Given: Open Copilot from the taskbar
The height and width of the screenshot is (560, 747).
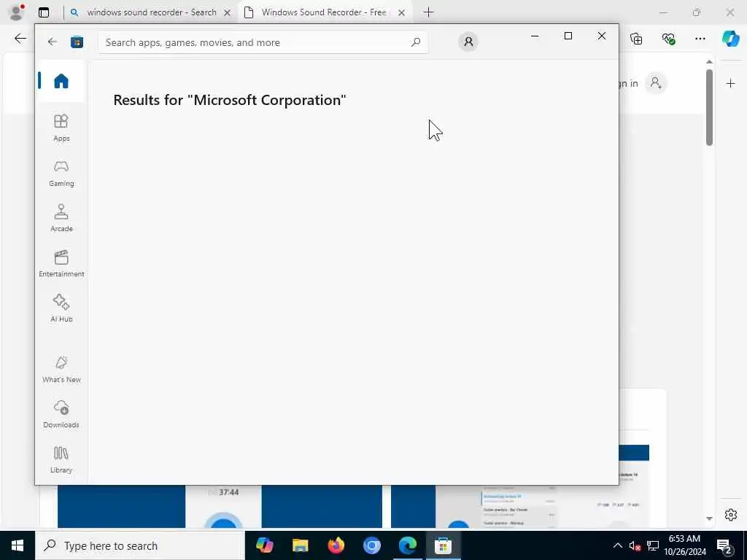Looking at the screenshot, I should tap(264, 545).
